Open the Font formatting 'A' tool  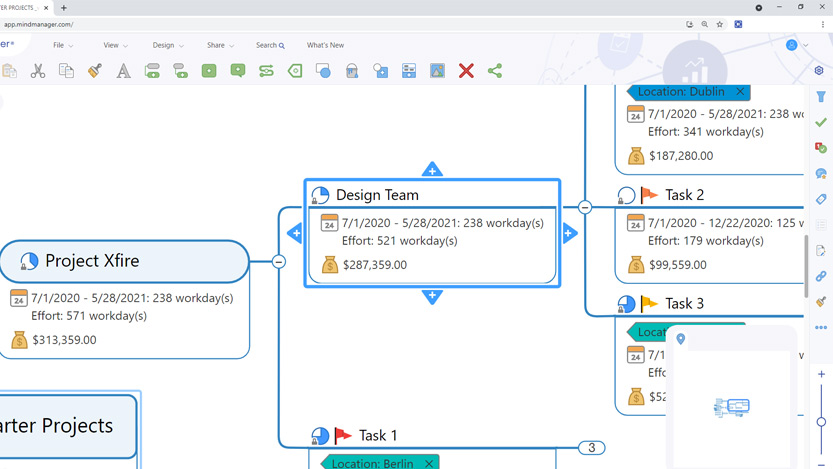[x=124, y=71]
